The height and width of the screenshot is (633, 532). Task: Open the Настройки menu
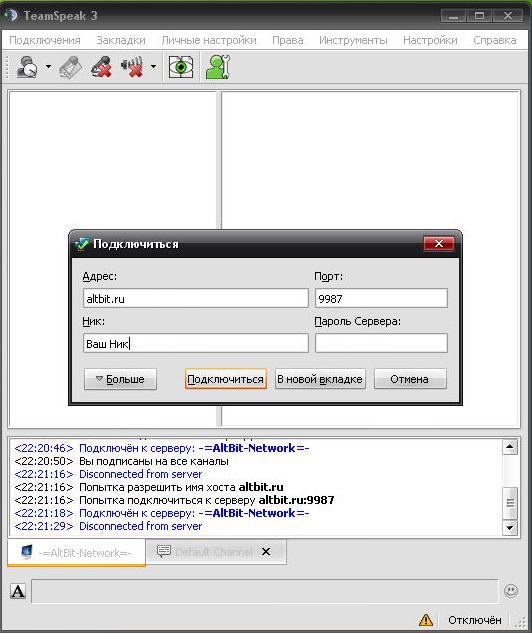(430, 40)
